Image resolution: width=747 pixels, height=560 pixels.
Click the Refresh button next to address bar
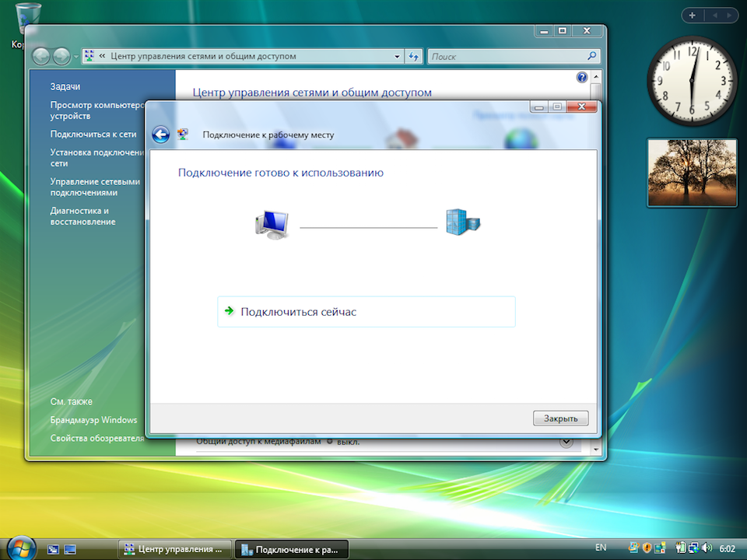click(x=413, y=57)
